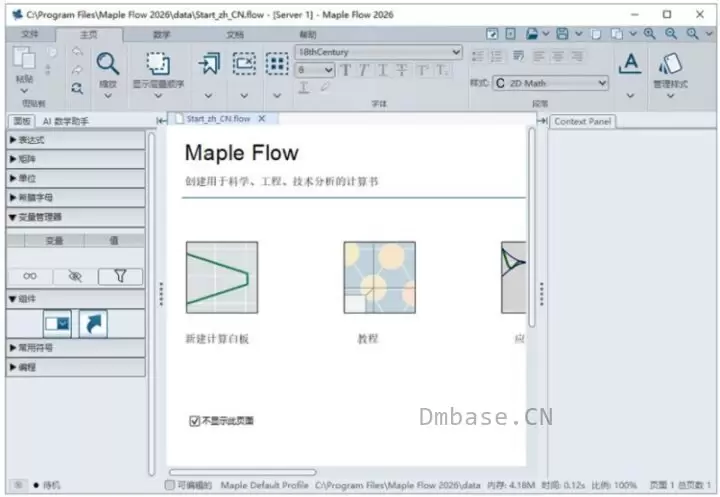Click the center align paragraph icon
This screenshot has height=497, width=720.
557,56
